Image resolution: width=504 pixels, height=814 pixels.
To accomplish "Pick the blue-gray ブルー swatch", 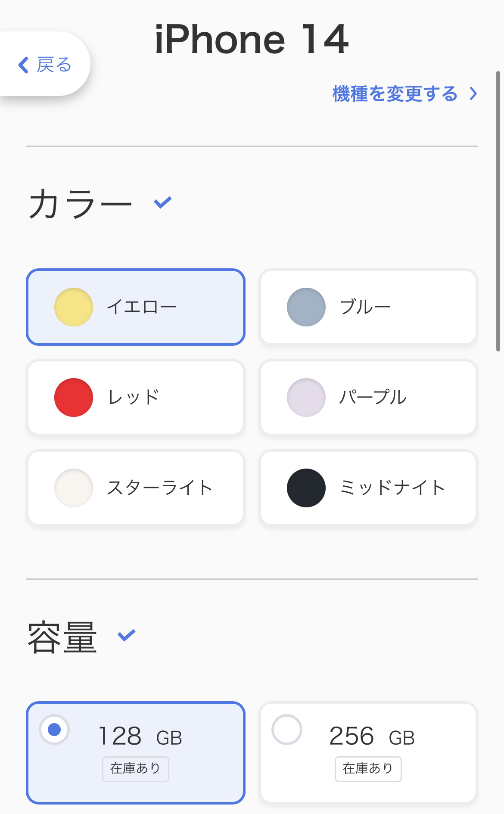I will (306, 307).
